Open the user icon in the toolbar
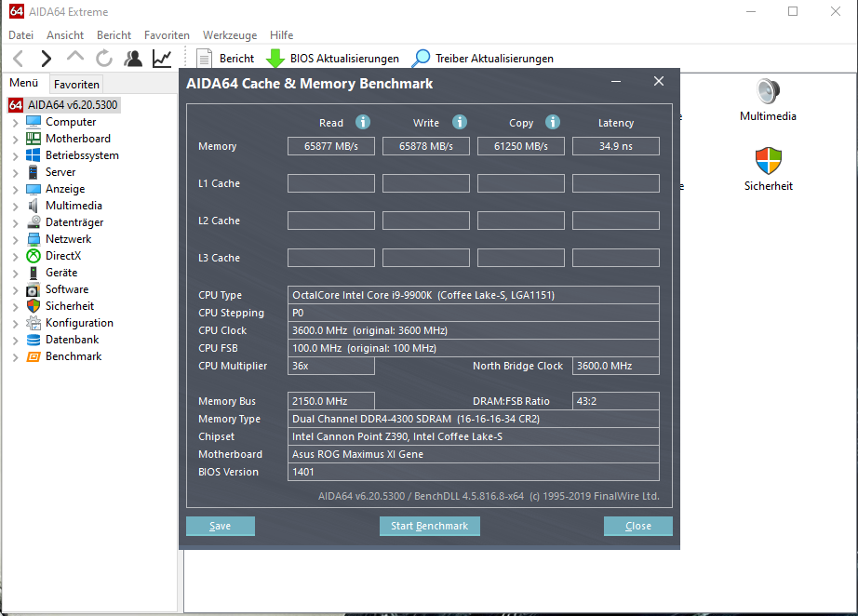 [x=133, y=59]
